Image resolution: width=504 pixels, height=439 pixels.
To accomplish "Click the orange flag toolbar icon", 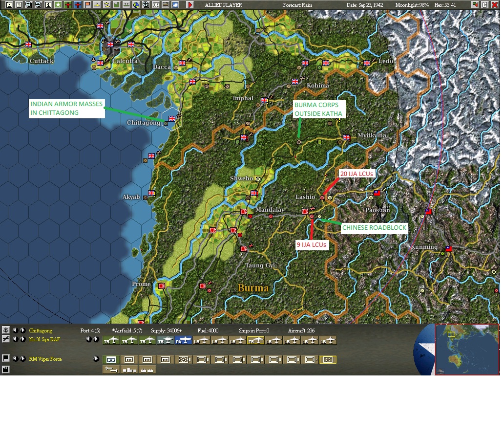I will [87, 5].
